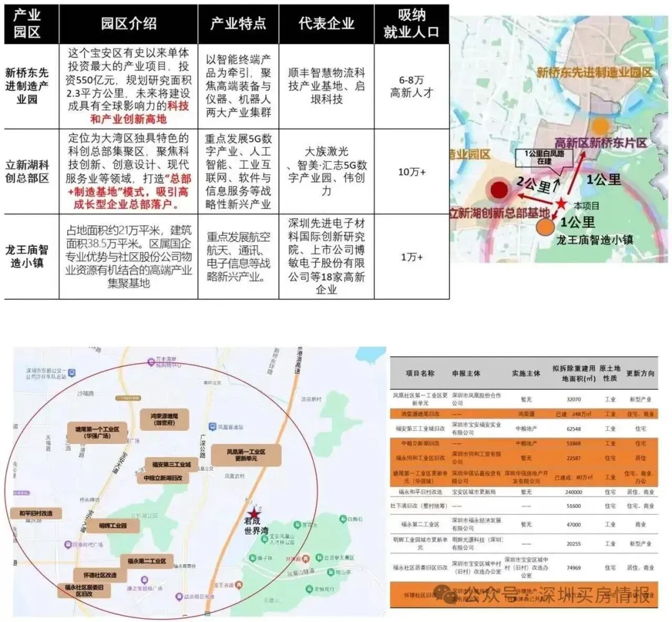Viewport: 672px width, 622px height.
Task: Click the orange circle above 高新区新桥东片区
Action: (601, 126)
